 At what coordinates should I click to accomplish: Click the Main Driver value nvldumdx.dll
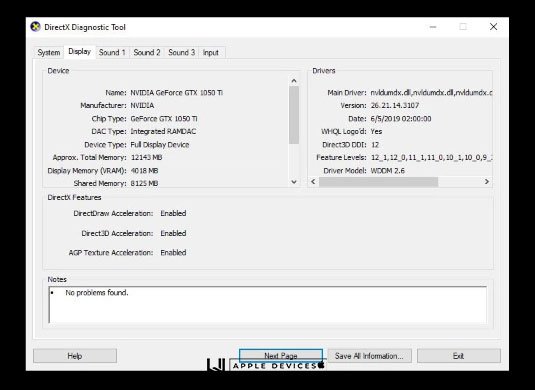[431, 92]
